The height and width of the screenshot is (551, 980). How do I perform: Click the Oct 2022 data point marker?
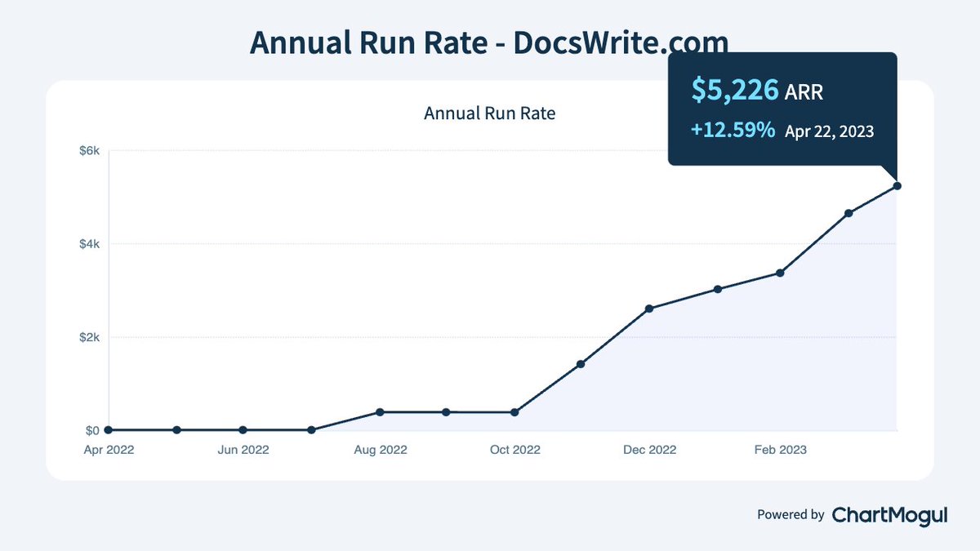[514, 412]
